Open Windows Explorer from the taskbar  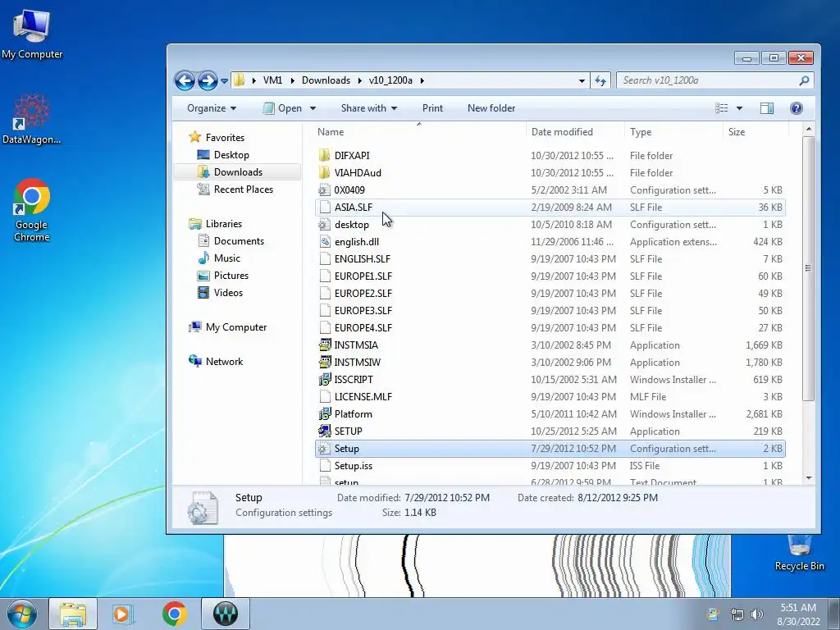pos(73,614)
